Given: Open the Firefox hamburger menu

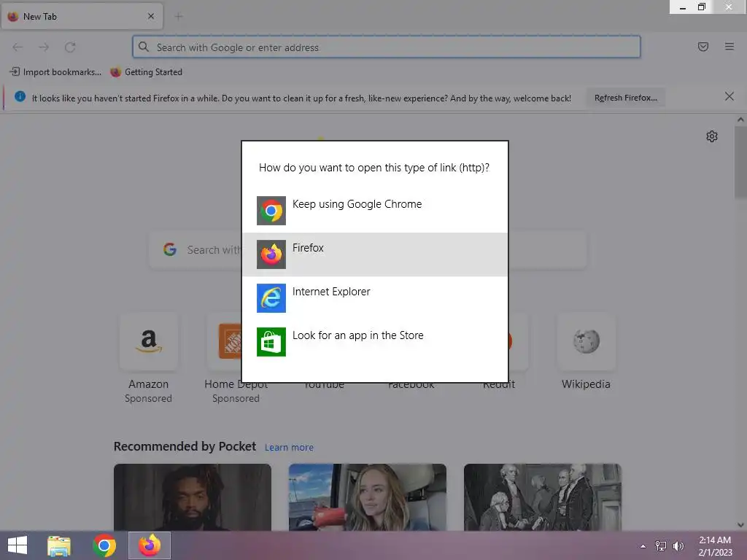Looking at the screenshot, I should coord(729,47).
